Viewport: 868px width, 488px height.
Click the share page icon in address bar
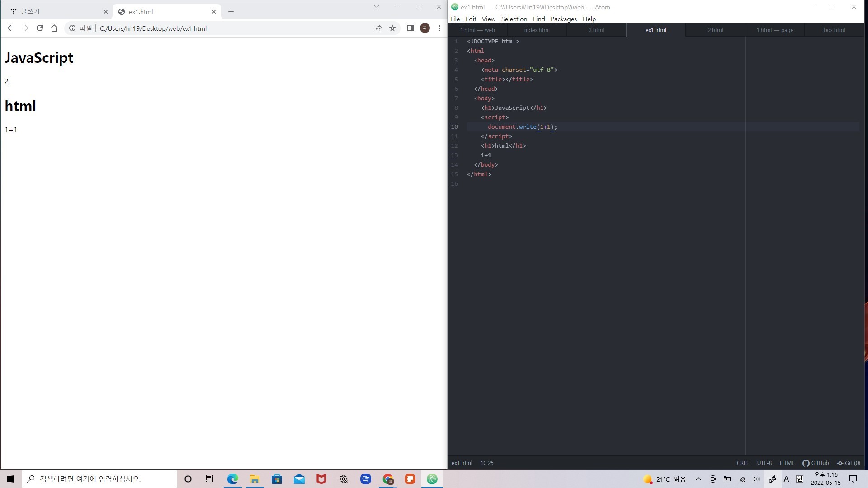[x=378, y=28]
